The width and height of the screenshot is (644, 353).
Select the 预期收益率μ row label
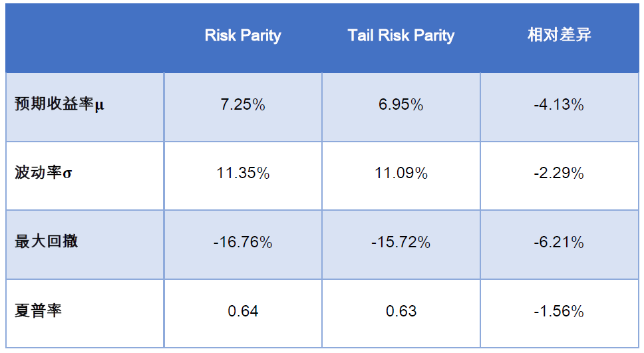pos(60,104)
